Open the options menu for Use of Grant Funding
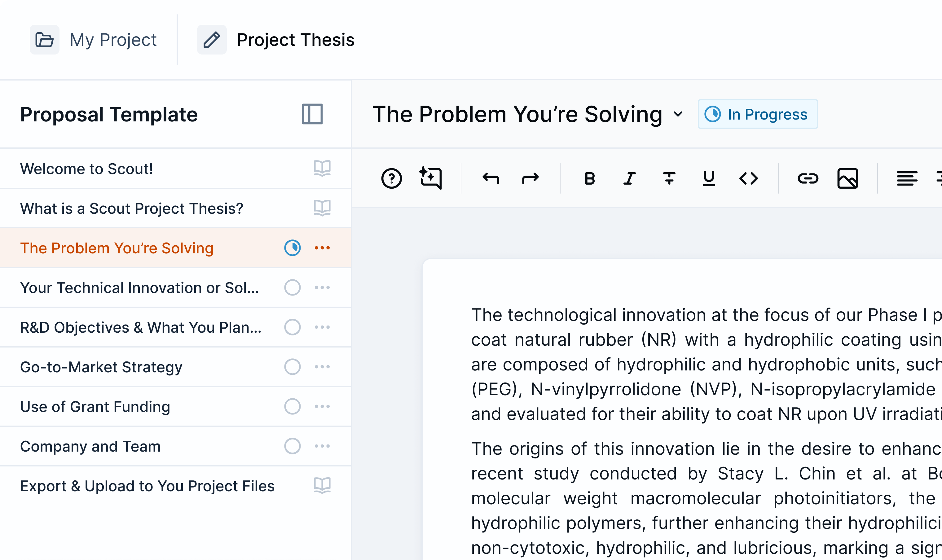 point(322,406)
